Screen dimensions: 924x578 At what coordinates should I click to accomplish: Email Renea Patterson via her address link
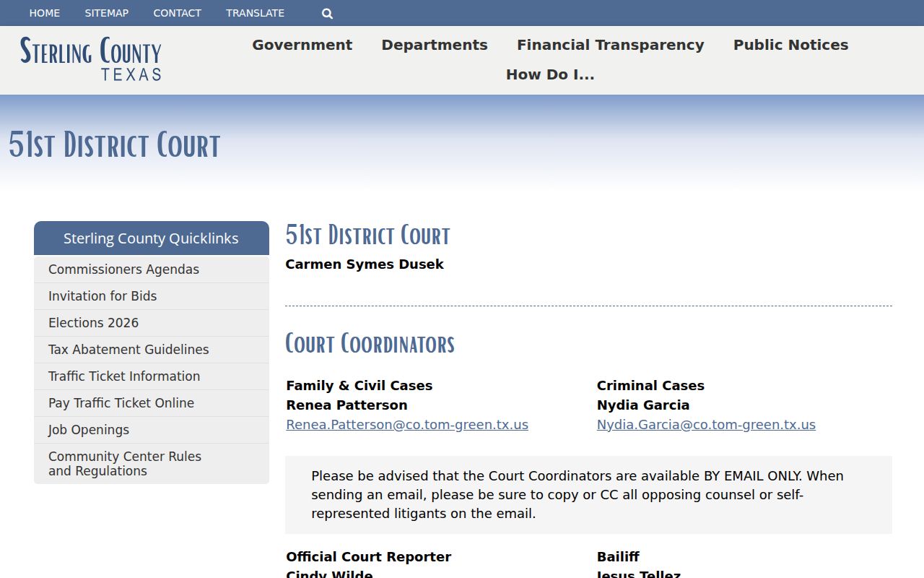407,425
